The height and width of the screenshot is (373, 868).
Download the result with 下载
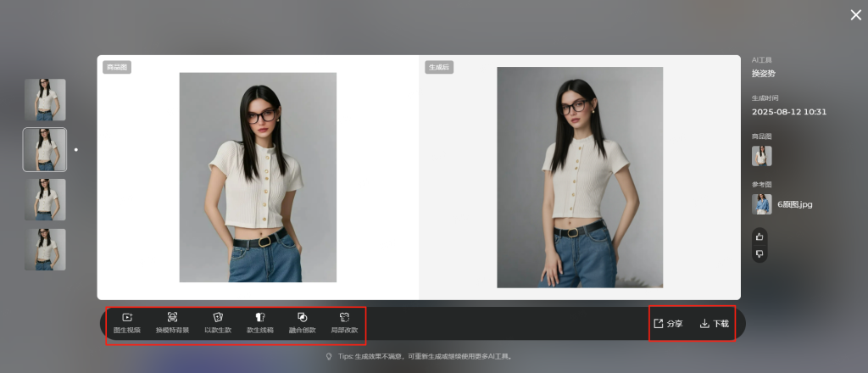pyautogui.click(x=714, y=324)
